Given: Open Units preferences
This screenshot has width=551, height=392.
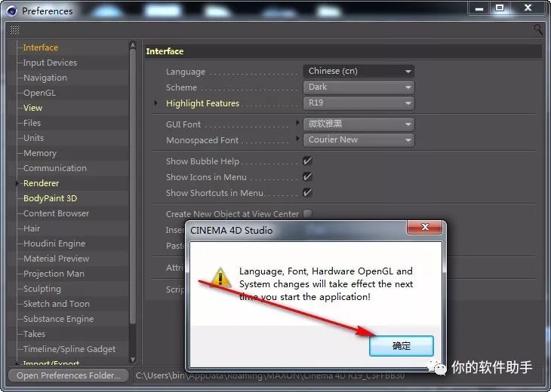Looking at the screenshot, I should (x=33, y=138).
